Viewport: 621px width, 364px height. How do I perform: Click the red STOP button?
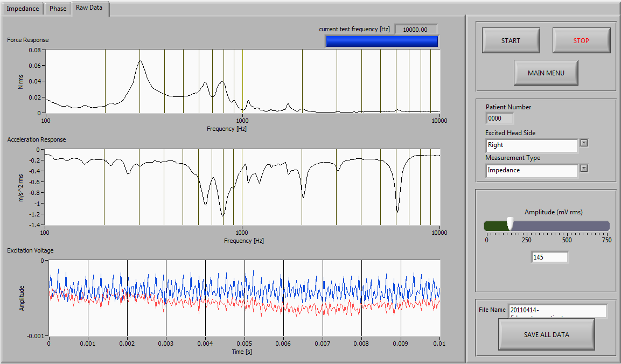point(581,40)
